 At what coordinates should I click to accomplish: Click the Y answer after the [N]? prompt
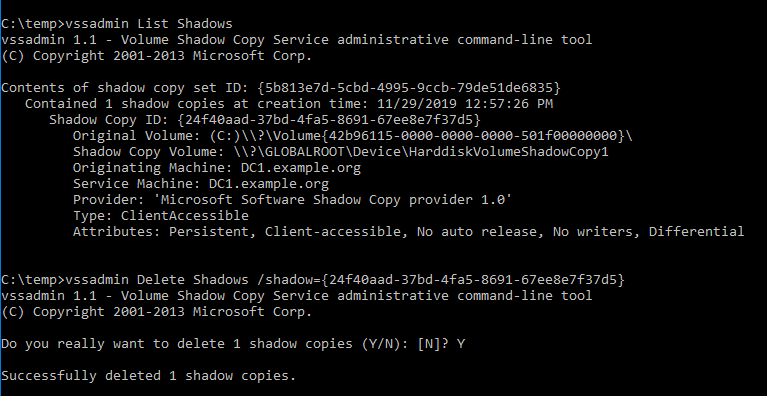460,344
